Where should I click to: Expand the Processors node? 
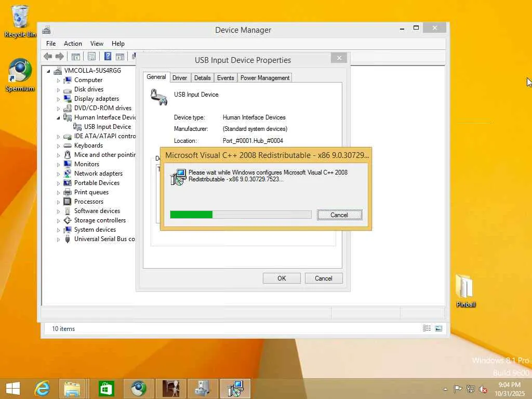58,202
